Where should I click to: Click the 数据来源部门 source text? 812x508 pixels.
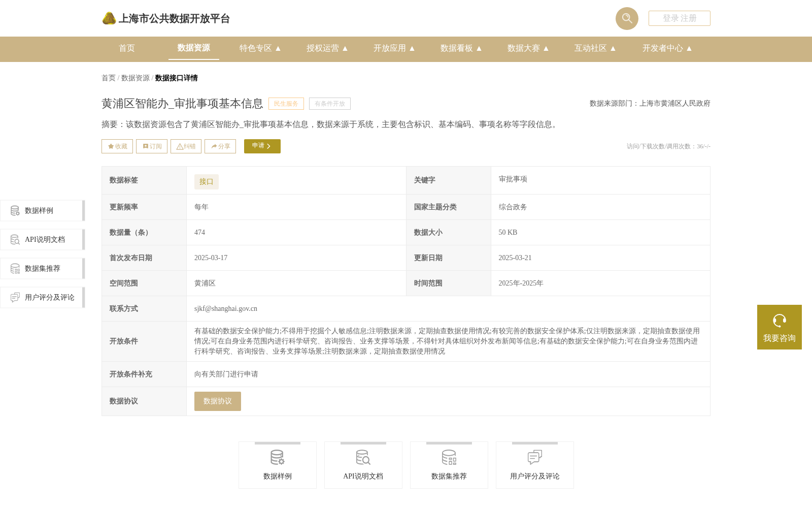coord(650,104)
